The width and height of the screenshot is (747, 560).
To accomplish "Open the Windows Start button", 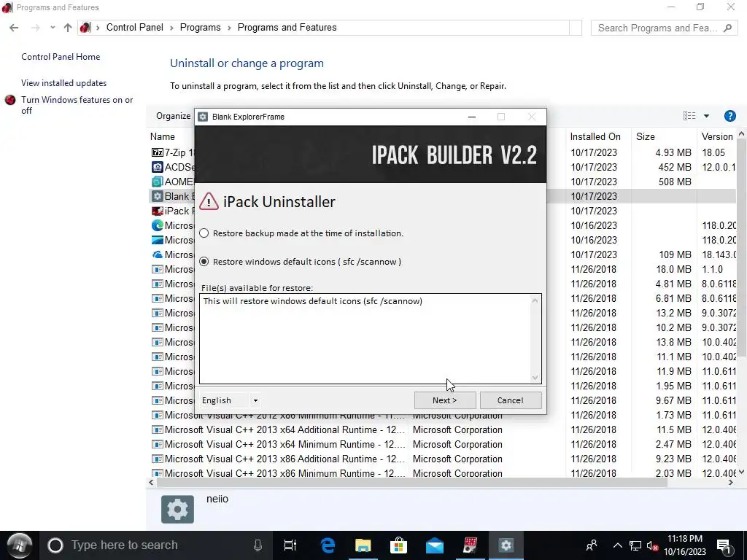I will tap(19, 545).
